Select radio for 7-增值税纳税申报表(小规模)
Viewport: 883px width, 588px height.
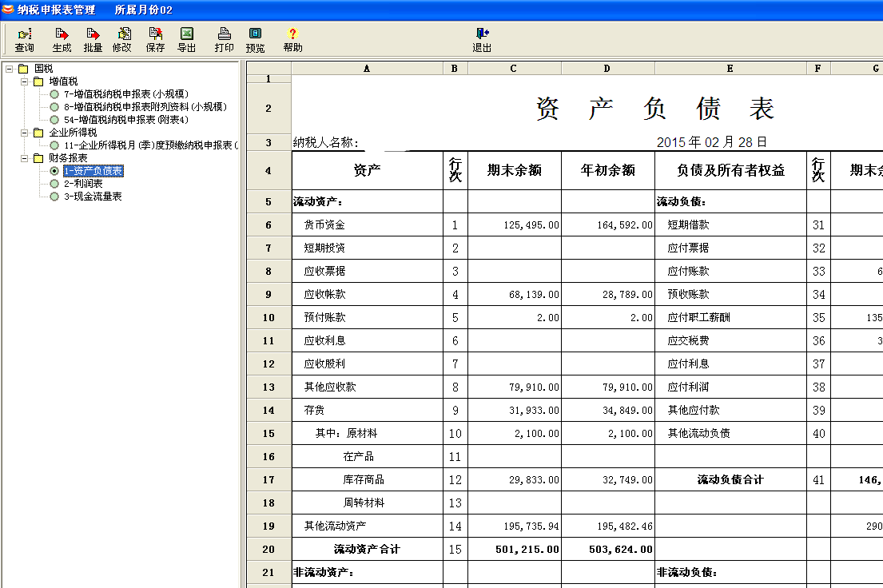[54, 94]
